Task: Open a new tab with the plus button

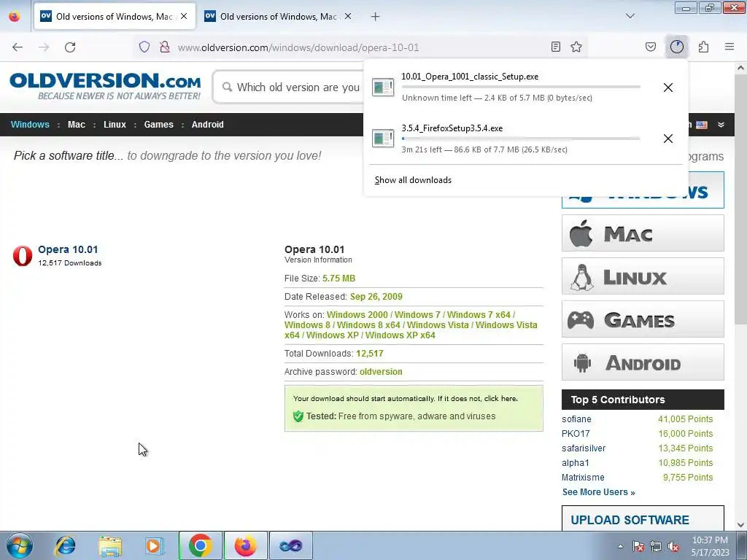Action: click(376, 17)
